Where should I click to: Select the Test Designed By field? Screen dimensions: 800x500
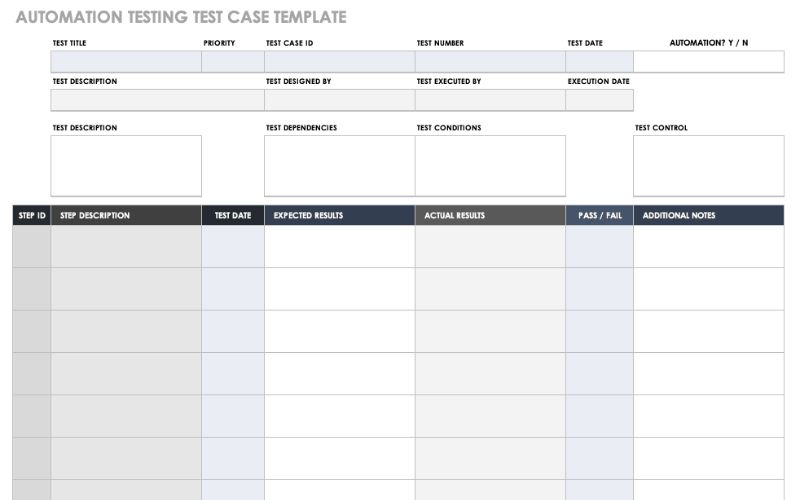339,100
